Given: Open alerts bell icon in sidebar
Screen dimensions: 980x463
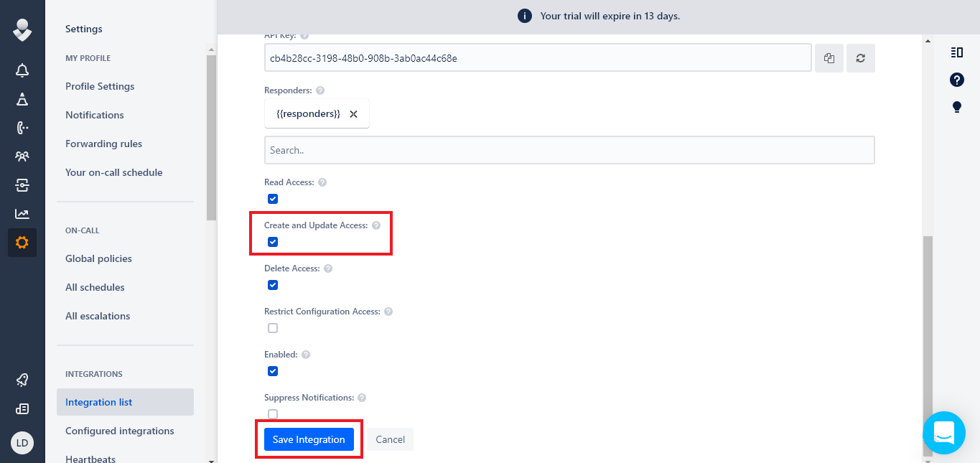Looking at the screenshot, I should 22,70.
